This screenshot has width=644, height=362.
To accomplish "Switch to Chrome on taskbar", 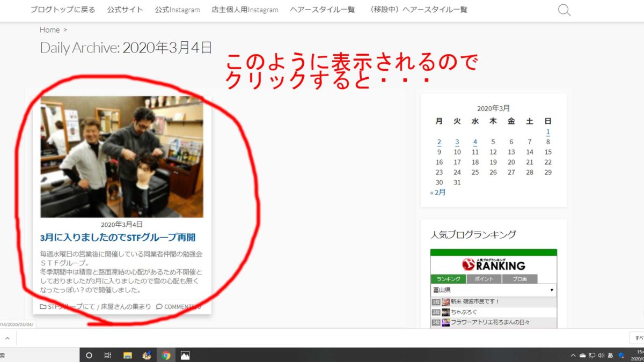I will [x=166, y=355].
